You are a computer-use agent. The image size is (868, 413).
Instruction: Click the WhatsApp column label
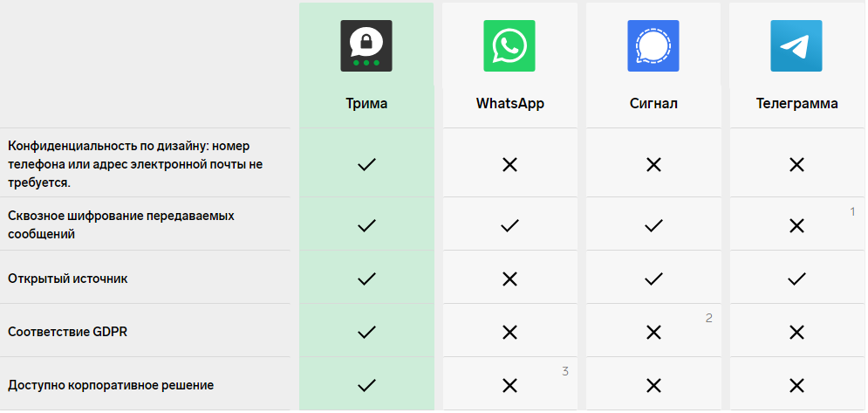click(509, 104)
